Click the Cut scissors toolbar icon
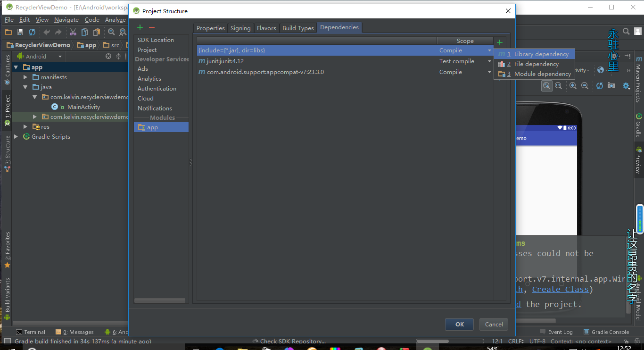The image size is (644, 350). coord(73,32)
